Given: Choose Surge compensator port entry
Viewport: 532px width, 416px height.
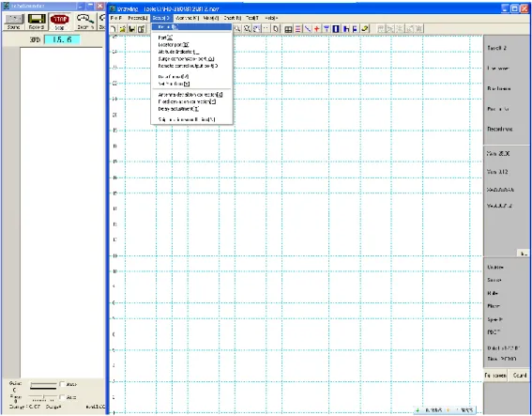Looking at the screenshot, I should coord(191,59).
